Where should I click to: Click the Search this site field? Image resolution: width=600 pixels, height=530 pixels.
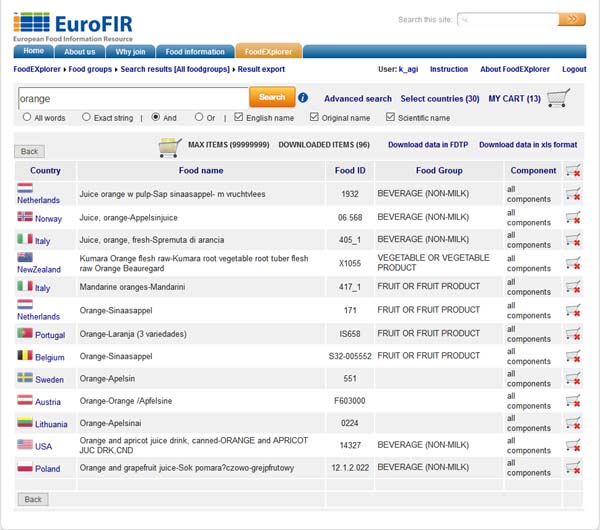(508, 20)
